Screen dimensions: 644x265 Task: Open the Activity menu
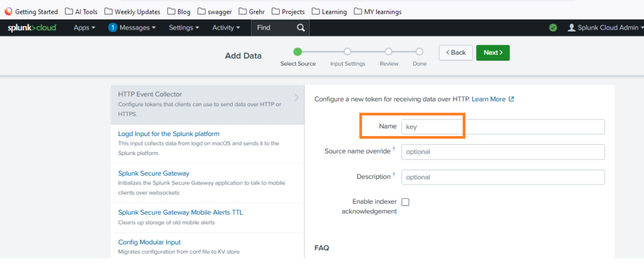pyautogui.click(x=226, y=28)
